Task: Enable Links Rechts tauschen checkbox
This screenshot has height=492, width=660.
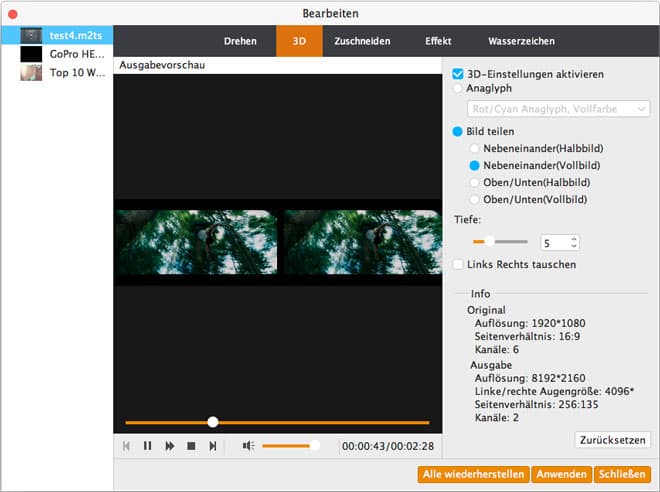Action: tap(458, 265)
